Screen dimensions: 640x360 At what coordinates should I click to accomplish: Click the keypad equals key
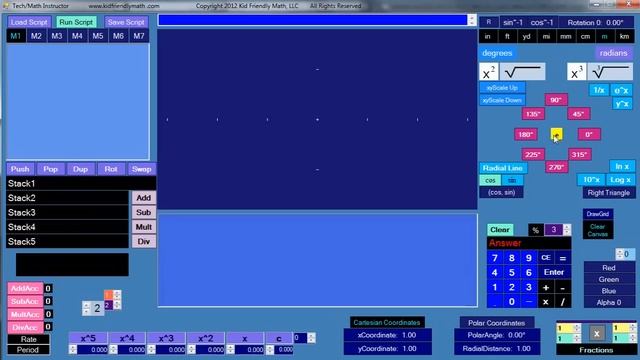point(562,258)
